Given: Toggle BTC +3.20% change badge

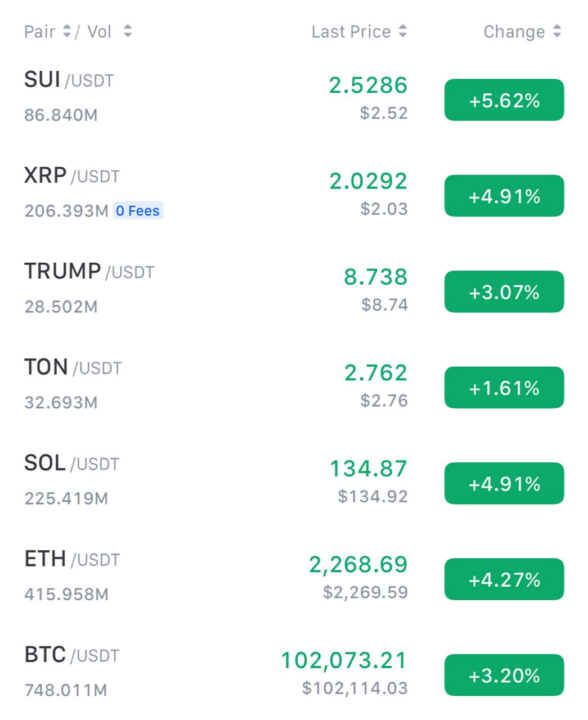Looking at the screenshot, I should (504, 675).
